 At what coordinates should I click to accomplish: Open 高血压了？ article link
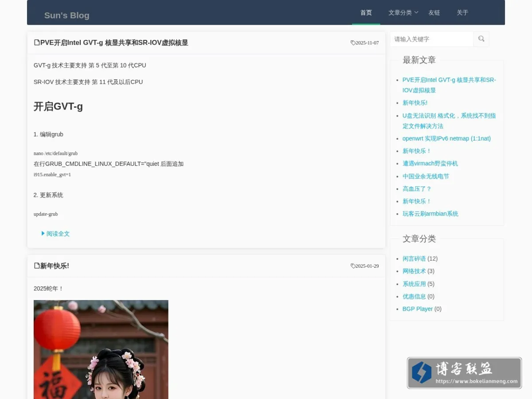(417, 189)
